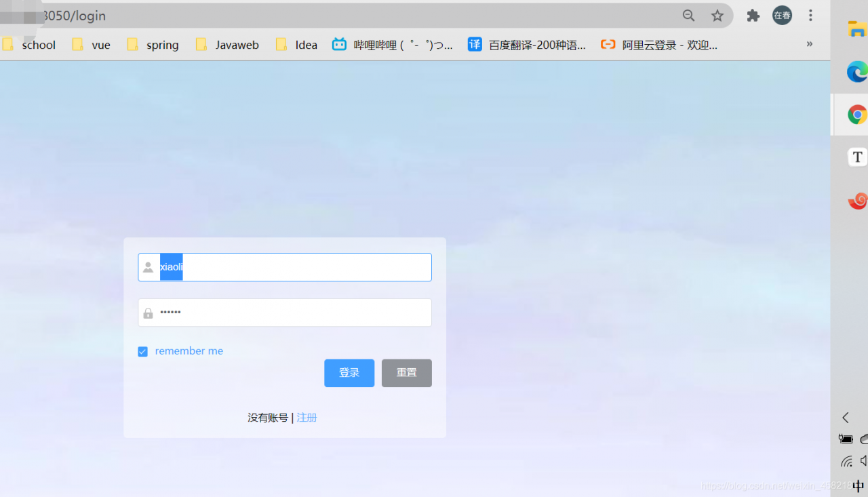
Task: Open Typora from the taskbar
Action: (857, 157)
